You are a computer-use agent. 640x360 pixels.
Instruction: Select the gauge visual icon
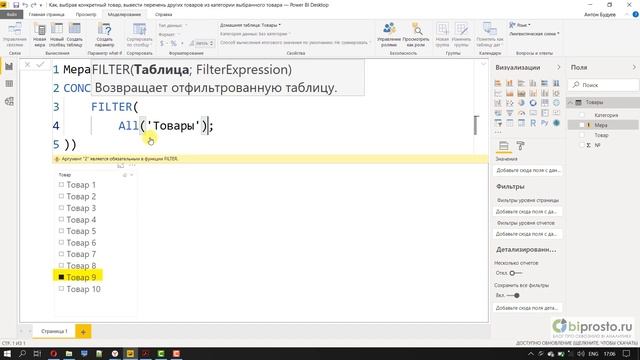(x=521, y=113)
